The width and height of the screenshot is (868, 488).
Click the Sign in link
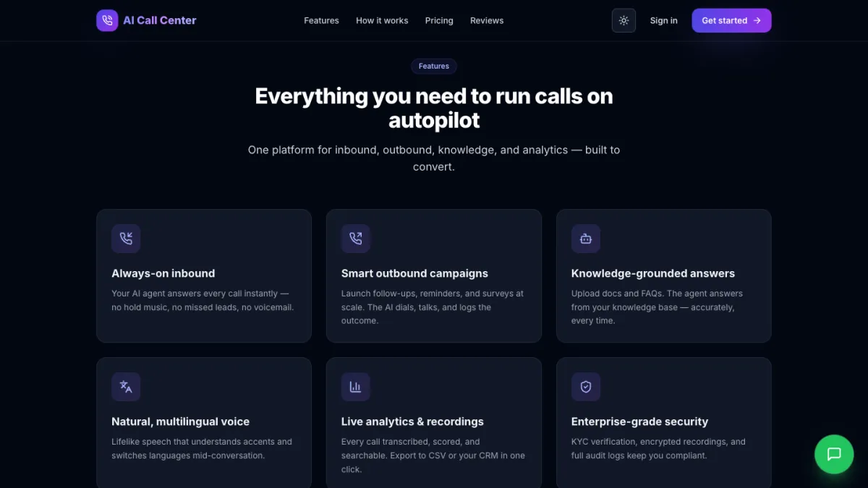[x=663, y=20]
